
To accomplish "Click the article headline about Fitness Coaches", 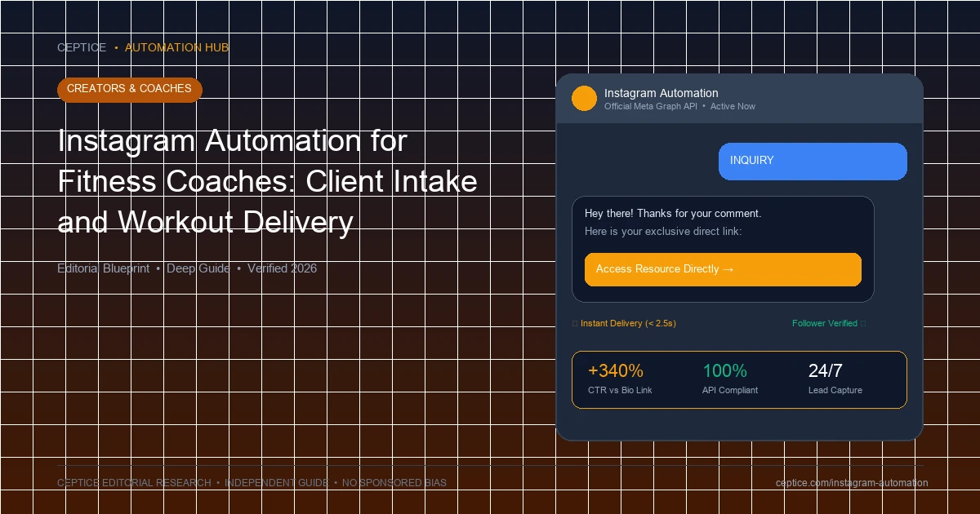I will click(x=267, y=181).
